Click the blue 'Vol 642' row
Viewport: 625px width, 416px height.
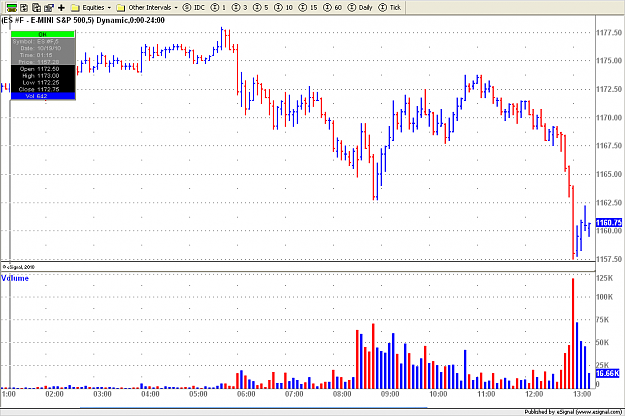(43, 96)
